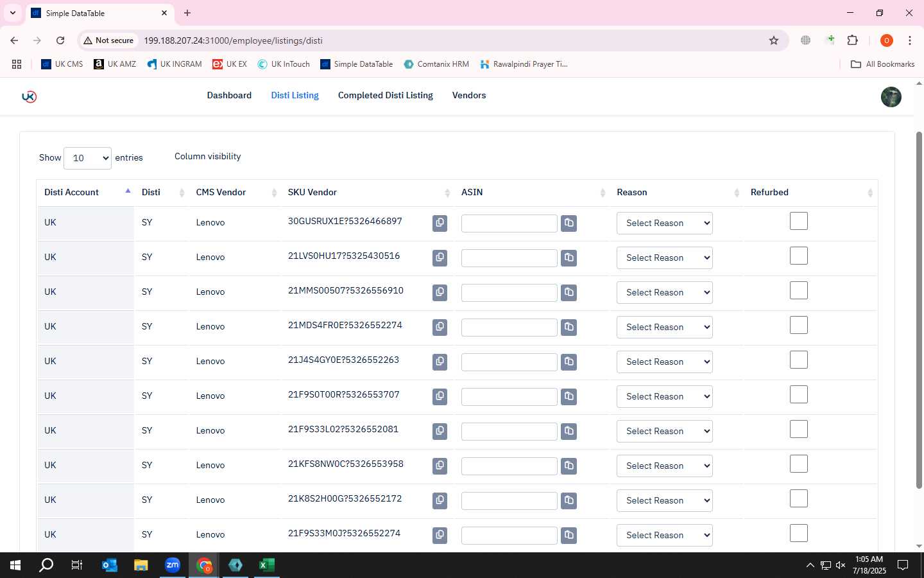Viewport: 924px width, 578px height.
Task: Click the page vertical scrollbar
Action: tap(919, 310)
